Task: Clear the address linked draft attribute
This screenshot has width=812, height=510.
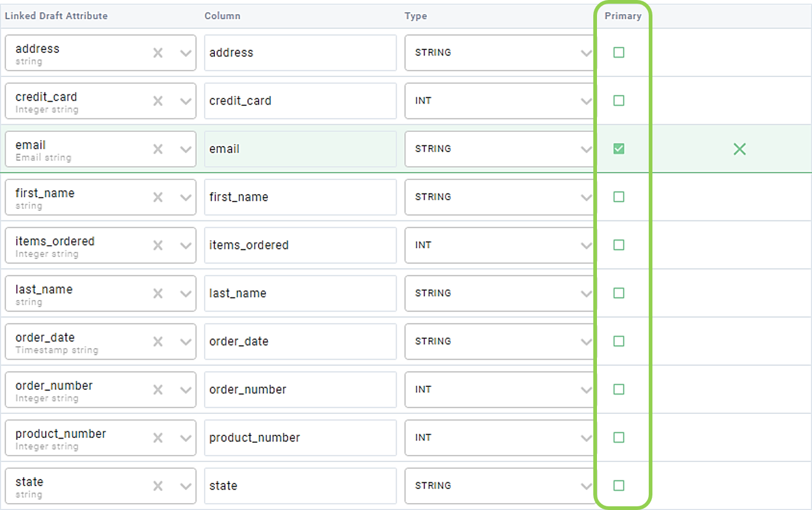Action: (x=158, y=53)
